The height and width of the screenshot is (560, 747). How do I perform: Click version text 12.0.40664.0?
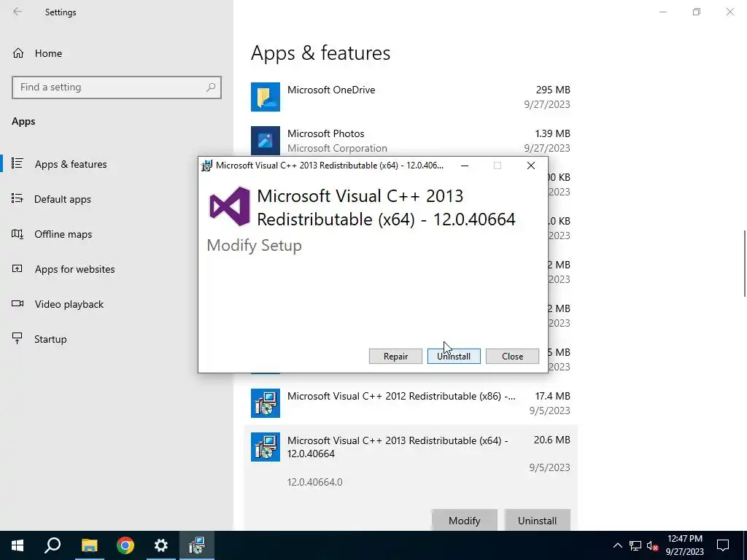(314, 482)
